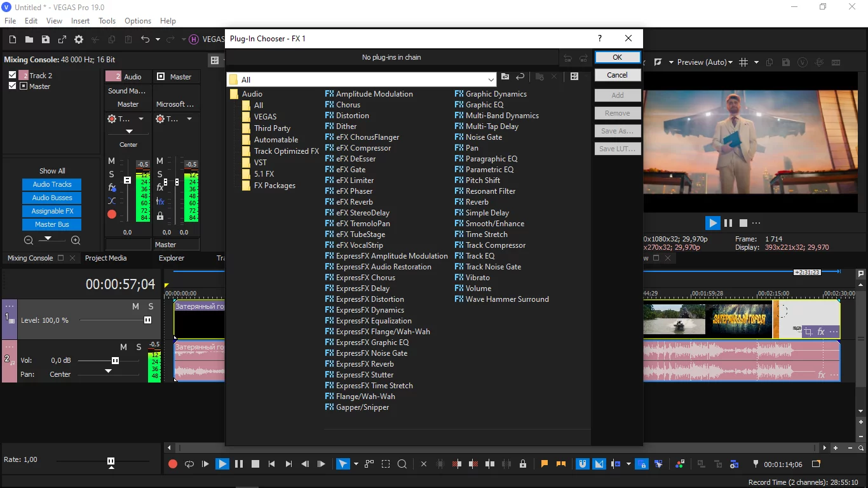This screenshot has width=868, height=488.
Task: Insert a marker with the orange marker icon
Action: 545,464
